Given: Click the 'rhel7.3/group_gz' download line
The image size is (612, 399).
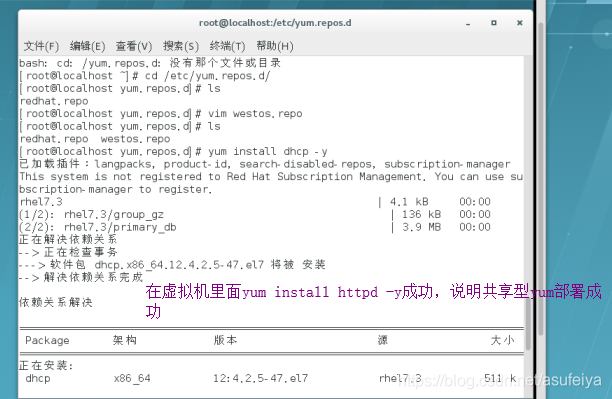Looking at the screenshot, I should coord(255,214).
